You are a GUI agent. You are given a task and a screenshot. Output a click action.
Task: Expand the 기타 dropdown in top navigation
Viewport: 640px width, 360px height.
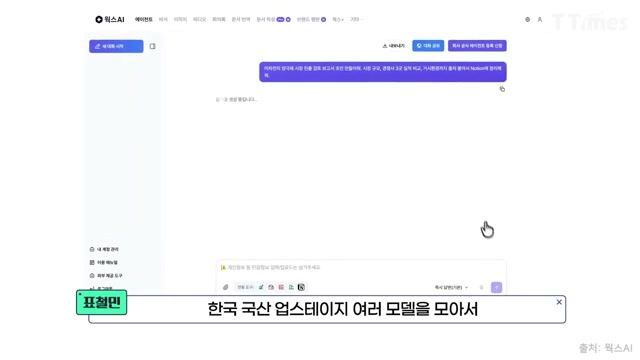click(x=356, y=19)
